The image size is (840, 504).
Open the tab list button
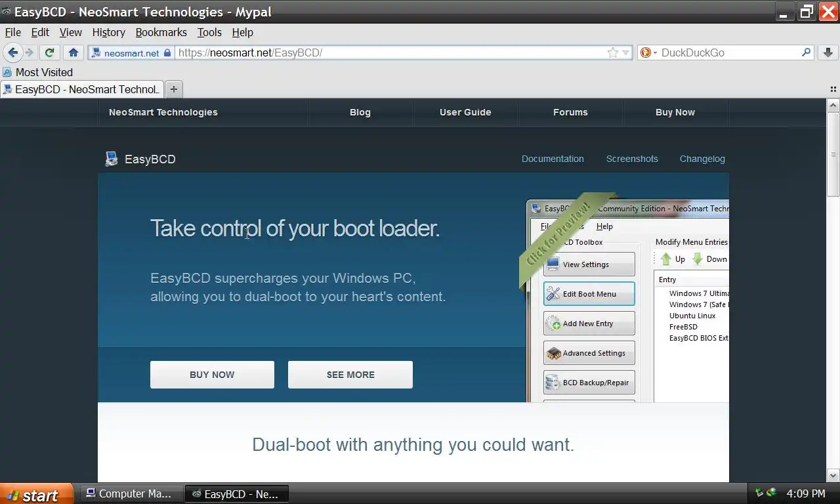[x=833, y=89]
